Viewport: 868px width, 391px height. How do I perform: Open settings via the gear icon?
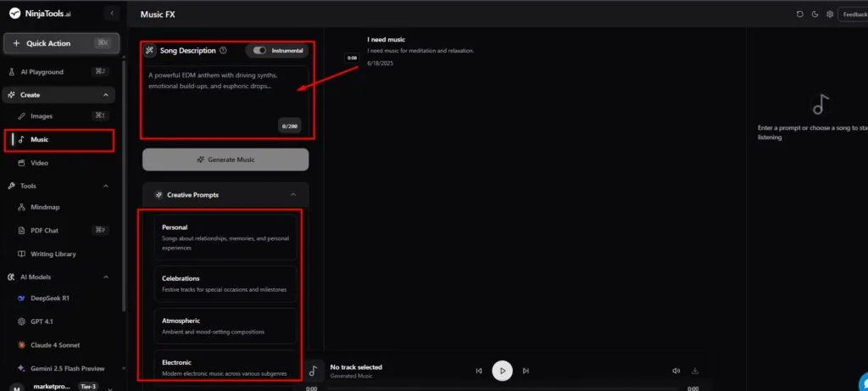830,14
